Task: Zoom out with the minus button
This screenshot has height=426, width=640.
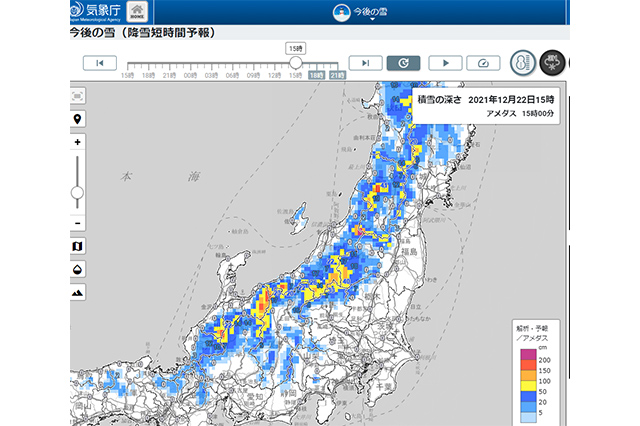Action: tap(78, 222)
